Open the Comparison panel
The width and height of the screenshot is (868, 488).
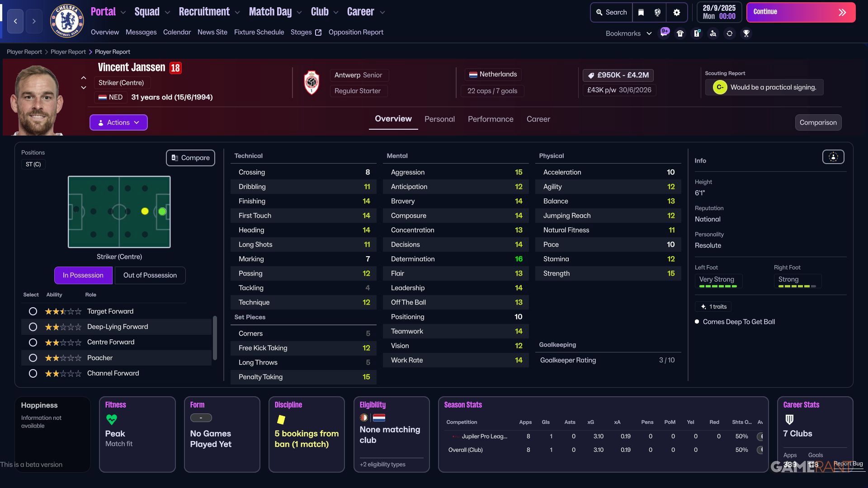tap(818, 122)
